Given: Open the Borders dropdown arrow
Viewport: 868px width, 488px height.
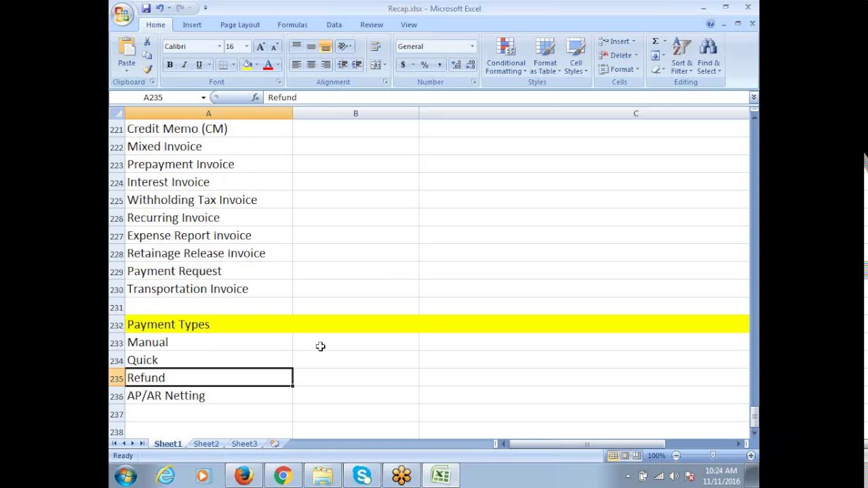Looking at the screenshot, I should click(x=233, y=65).
